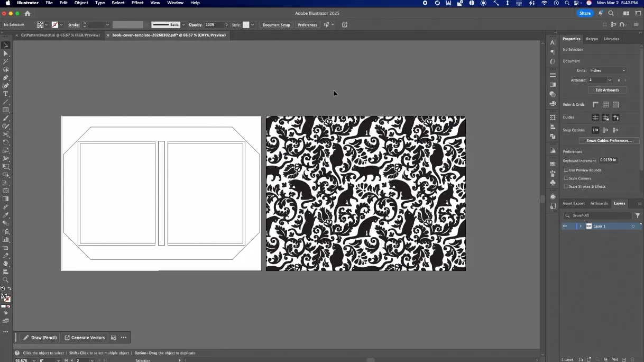Screen dimensions: 644x362
Task: Open the Units dropdown set to Inches
Action: point(608,70)
